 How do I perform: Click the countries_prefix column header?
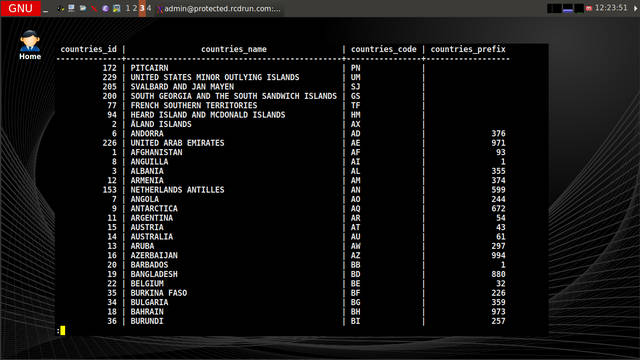(468, 49)
